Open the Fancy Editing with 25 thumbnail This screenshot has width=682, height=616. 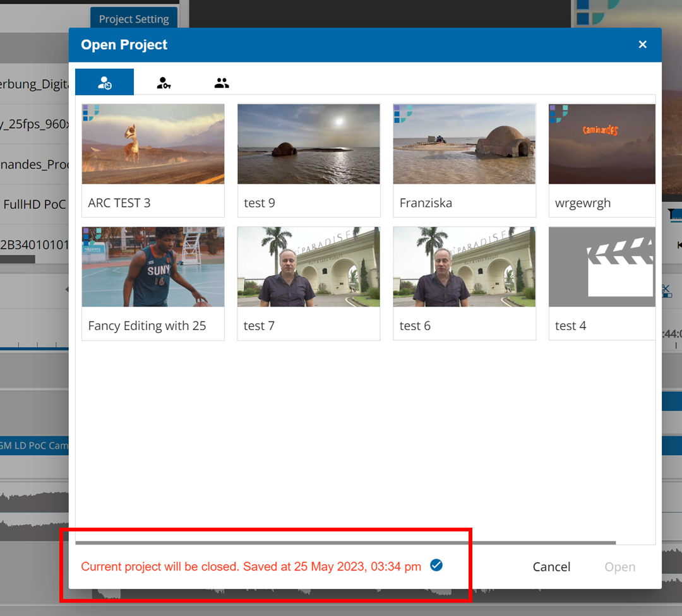point(153,267)
